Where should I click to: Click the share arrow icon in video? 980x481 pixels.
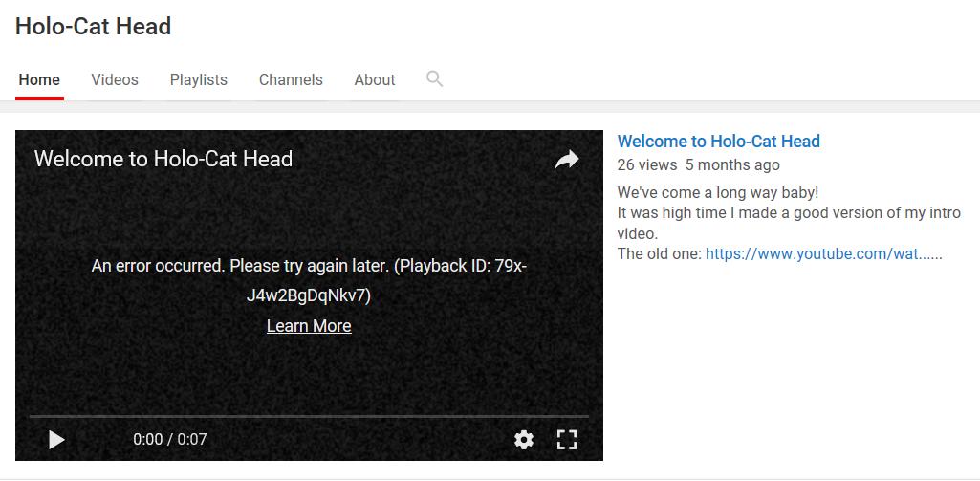point(567,160)
